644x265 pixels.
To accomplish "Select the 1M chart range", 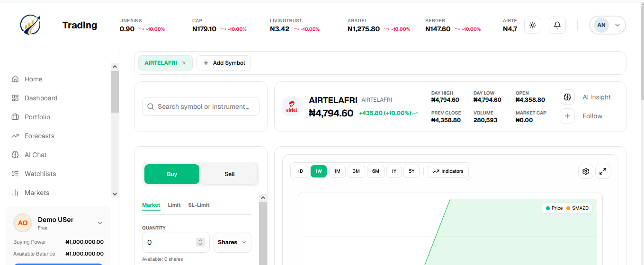I will click(x=337, y=171).
